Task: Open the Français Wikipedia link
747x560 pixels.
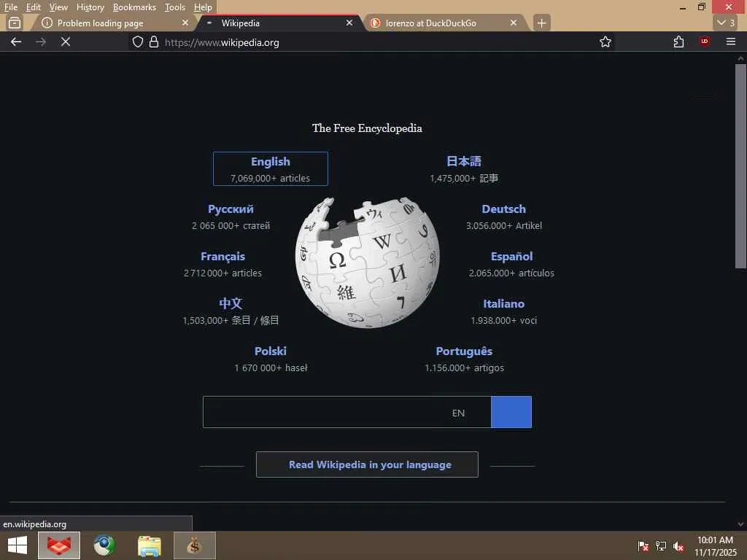Action: (x=222, y=256)
